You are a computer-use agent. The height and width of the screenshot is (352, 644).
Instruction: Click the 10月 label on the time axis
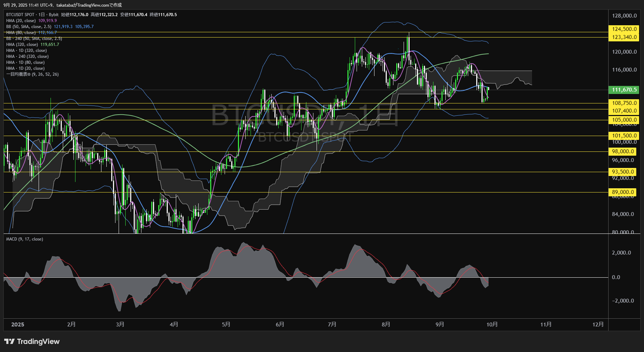pos(492,325)
